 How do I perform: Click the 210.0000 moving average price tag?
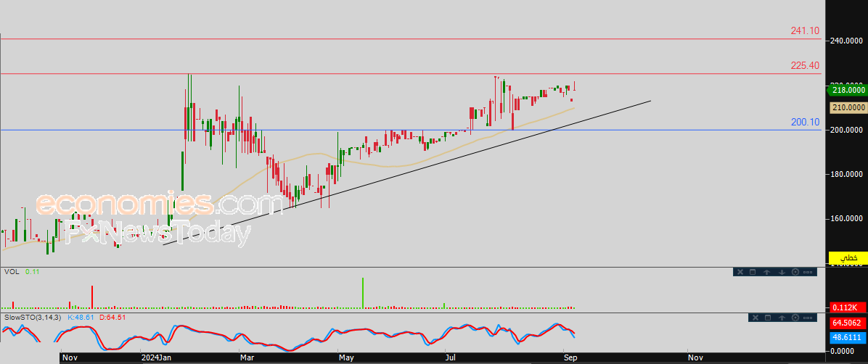pyautogui.click(x=848, y=108)
